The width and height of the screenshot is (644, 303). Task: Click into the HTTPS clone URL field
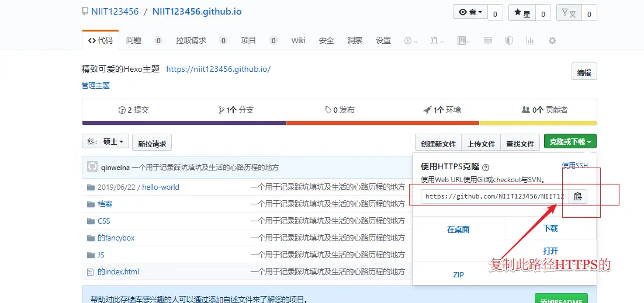[x=495, y=196]
